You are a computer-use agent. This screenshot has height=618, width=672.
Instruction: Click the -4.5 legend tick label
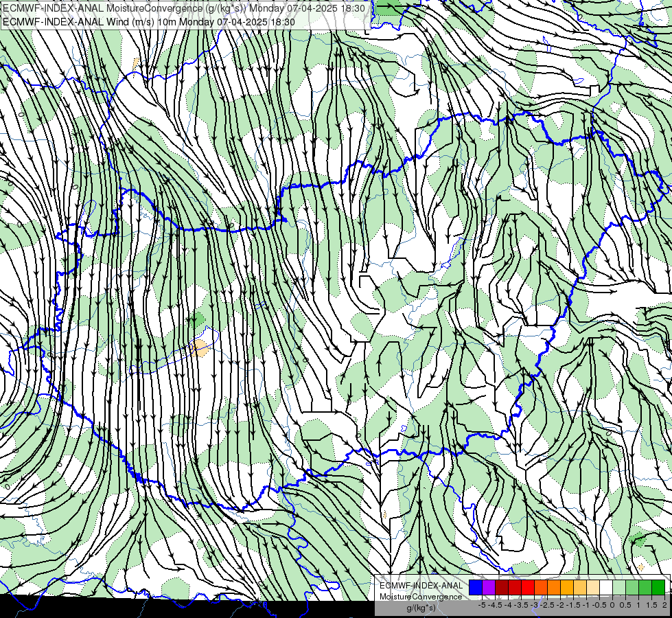(495, 605)
